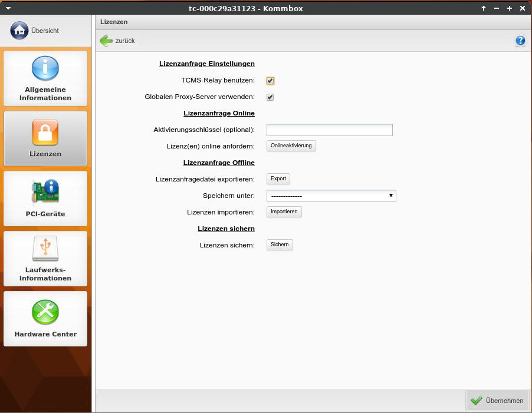Open Allgemeine Informationen info icon
This screenshot has height=413, width=532.
click(x=45, y=68)
